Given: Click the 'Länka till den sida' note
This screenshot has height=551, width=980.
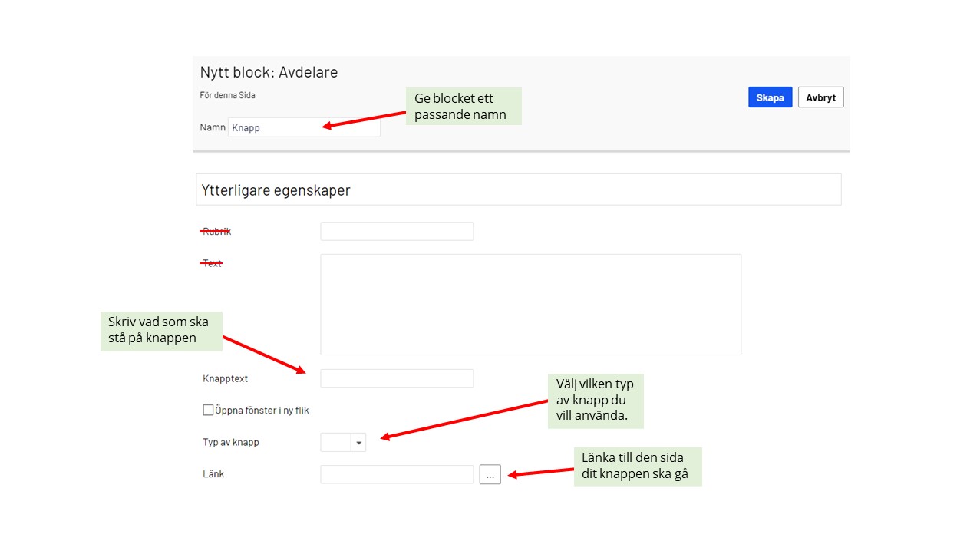Looking at the screenshot, I should [637, 466].
